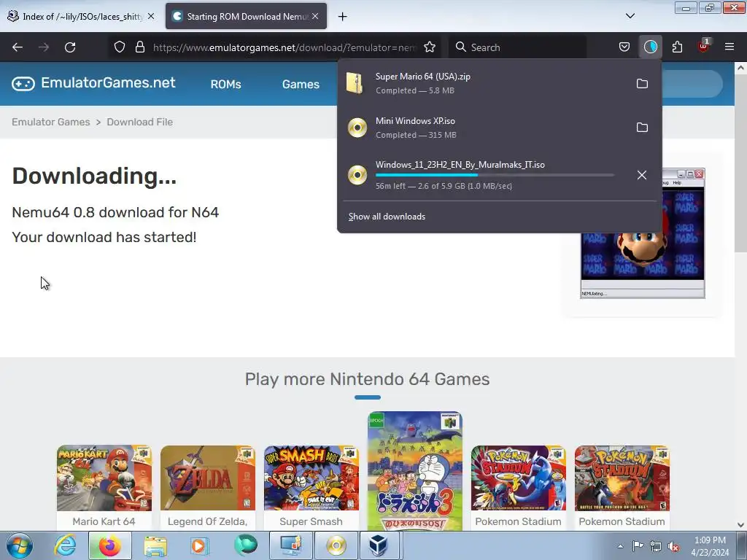Open the Save to Pocket icon
Screen dimensions: 747x560
pos(624,47)
